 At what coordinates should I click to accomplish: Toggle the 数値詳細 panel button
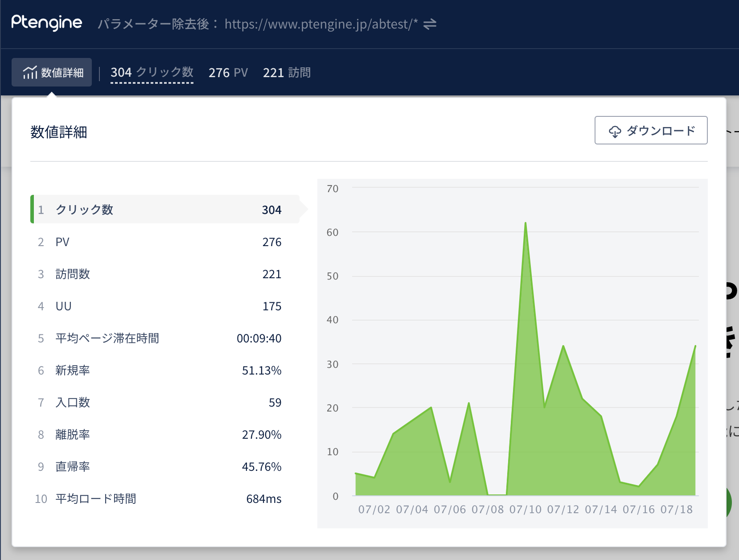pos(52,72)
